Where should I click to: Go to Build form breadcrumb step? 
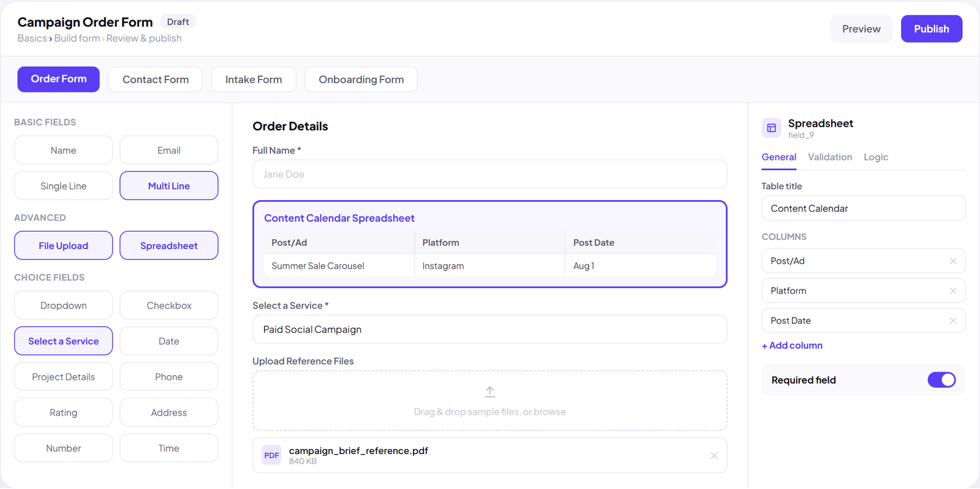(x=77, y=38)
